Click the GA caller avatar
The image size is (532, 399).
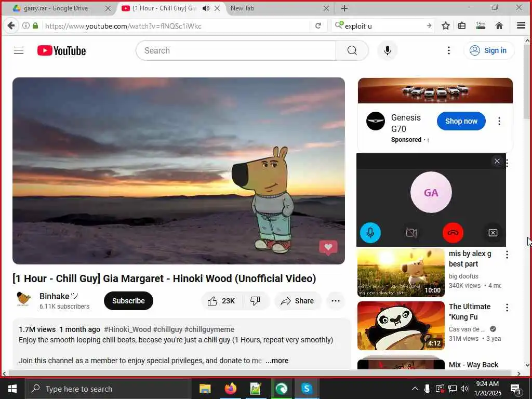point(431,192)
